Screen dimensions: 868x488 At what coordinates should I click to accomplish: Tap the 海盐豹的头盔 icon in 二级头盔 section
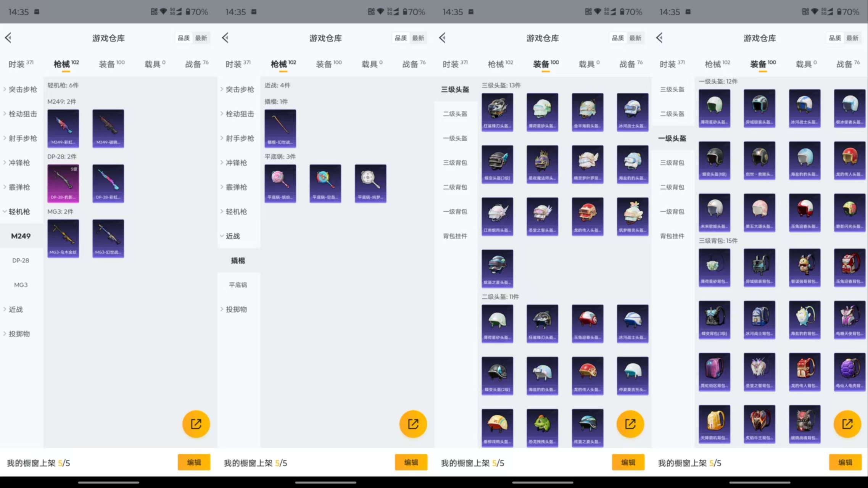point(542,375)
